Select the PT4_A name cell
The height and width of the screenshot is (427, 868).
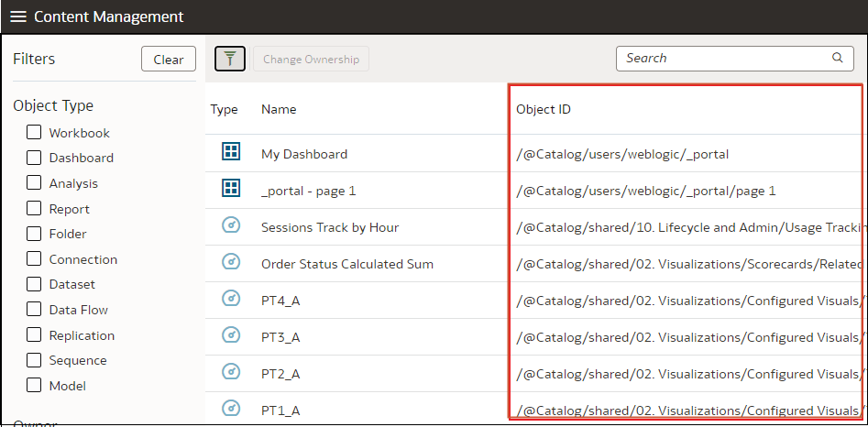pyautogui.click(x=280, y=301)
